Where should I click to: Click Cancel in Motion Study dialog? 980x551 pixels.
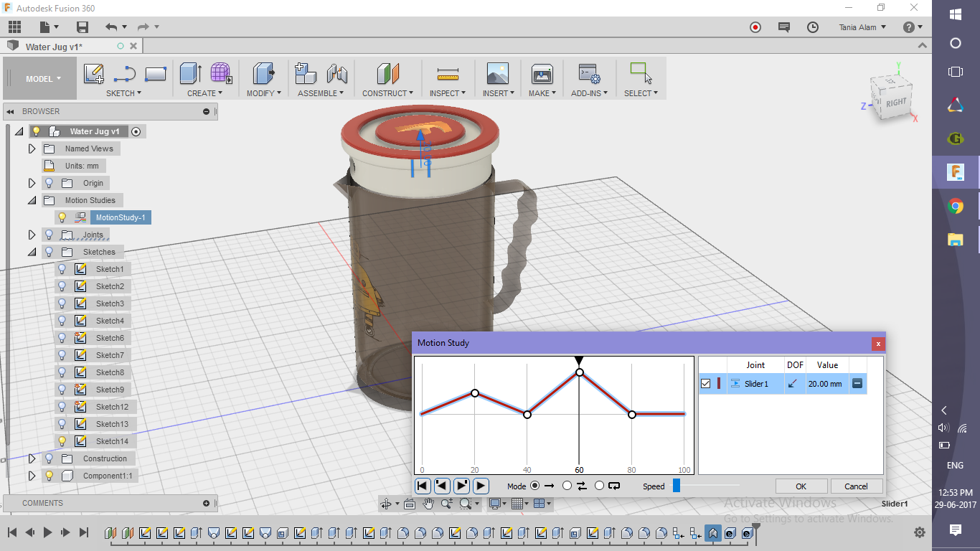pos(856,486)
